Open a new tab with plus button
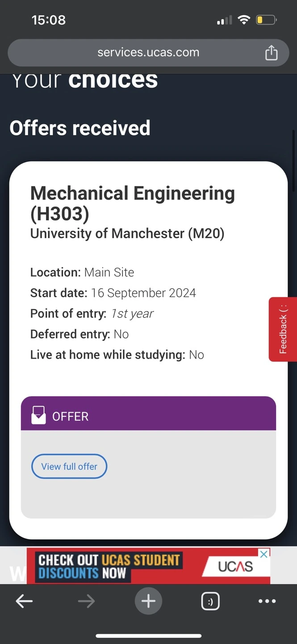Image resolution: width=297 pixels, height=644 pixels. tap(148, 601)
